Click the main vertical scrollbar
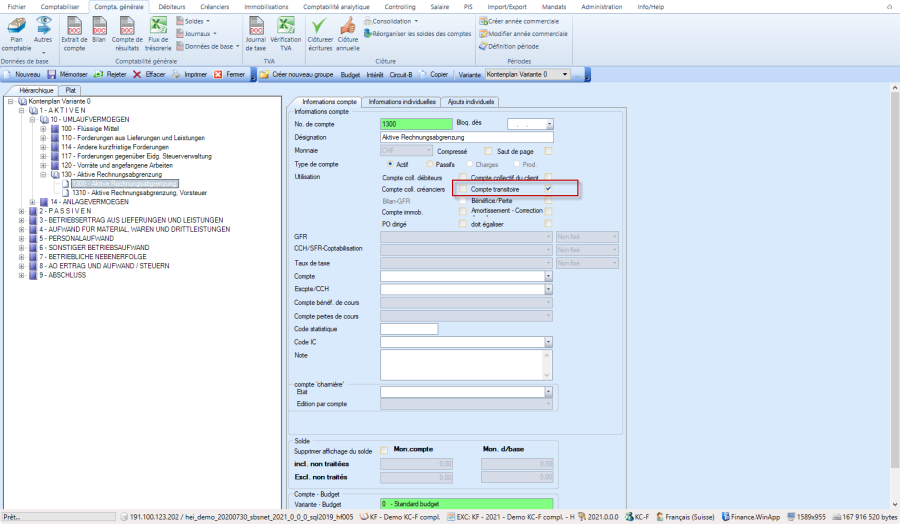The height and width of the screenshot is (524, 900). point(894,296)
